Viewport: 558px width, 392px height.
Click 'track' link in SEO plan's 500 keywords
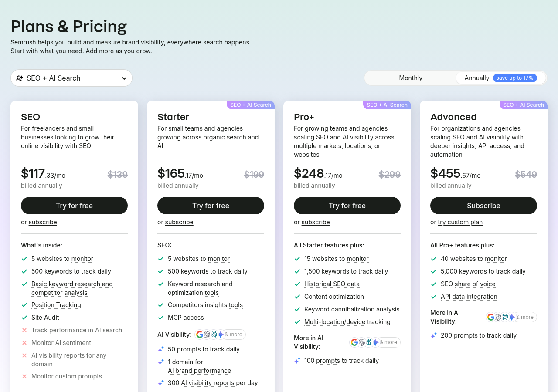pos(88,271)
